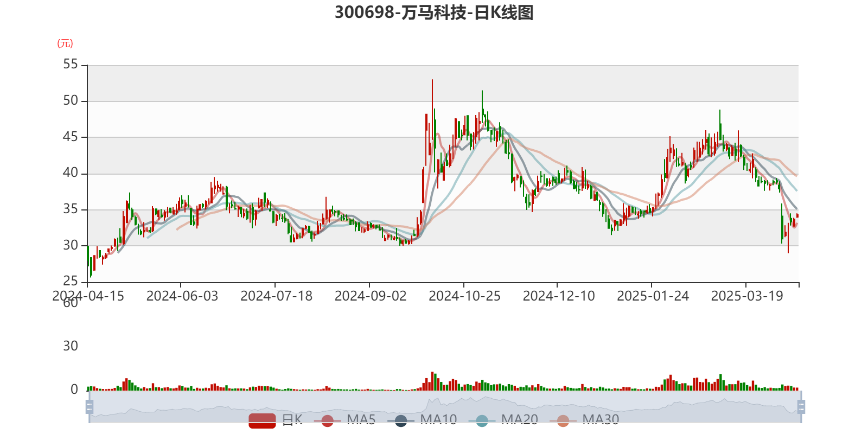Hide the MA10 moving average series
This screenshot has height=434, width=868.
point(423,420)
